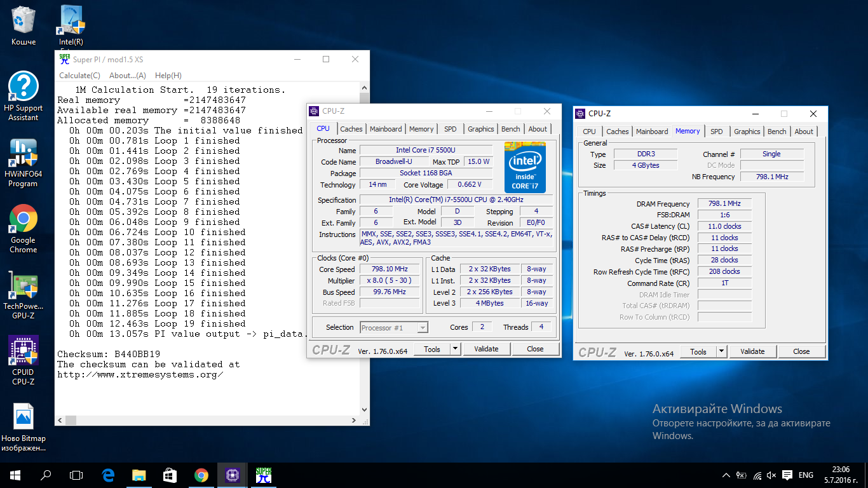868x488 pixels.
Task: Open Task View on the taskbar
Action: point(76,475)
